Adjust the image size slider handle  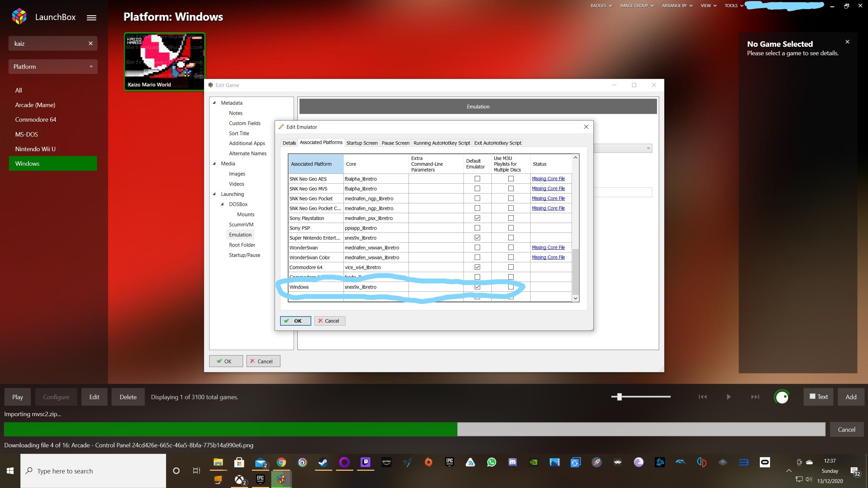[619, 397]
